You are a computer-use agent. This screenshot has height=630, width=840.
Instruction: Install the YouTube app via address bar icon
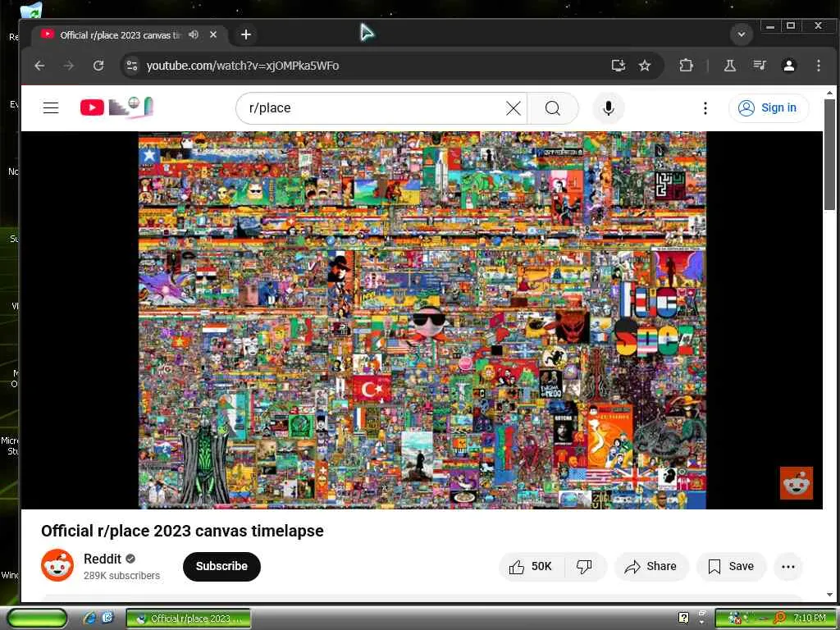(x=619, y=66)
